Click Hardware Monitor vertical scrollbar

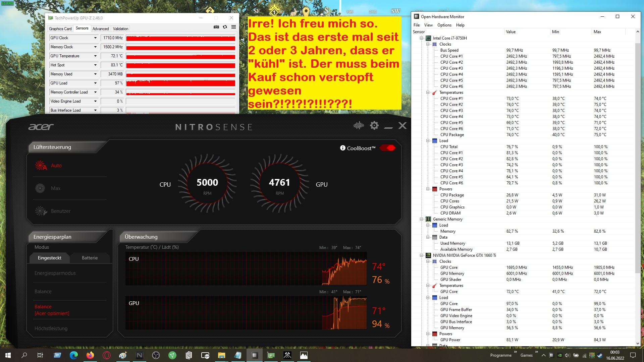tap(638, 158)
